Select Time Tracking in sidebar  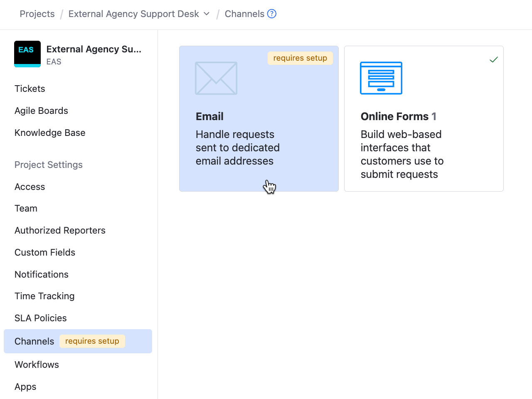coord(44,296)
